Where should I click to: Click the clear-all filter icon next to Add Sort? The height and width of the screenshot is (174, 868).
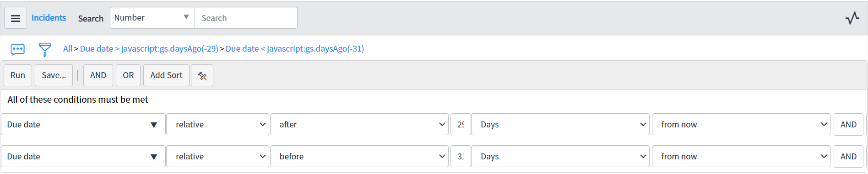coord(202,75)
